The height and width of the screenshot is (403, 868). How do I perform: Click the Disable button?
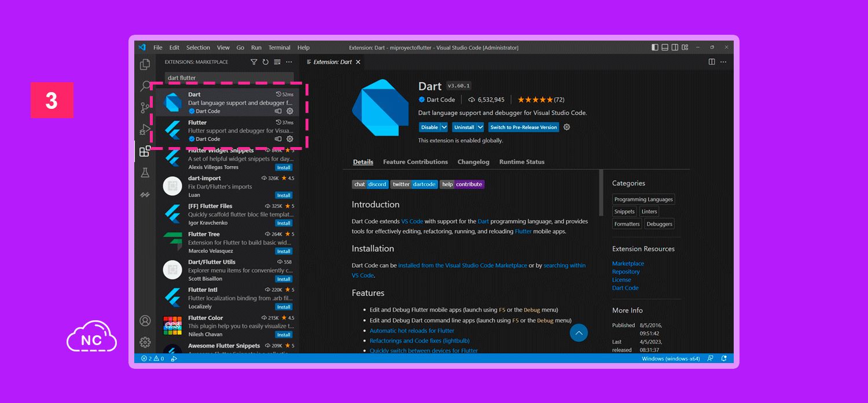(429, 127)
